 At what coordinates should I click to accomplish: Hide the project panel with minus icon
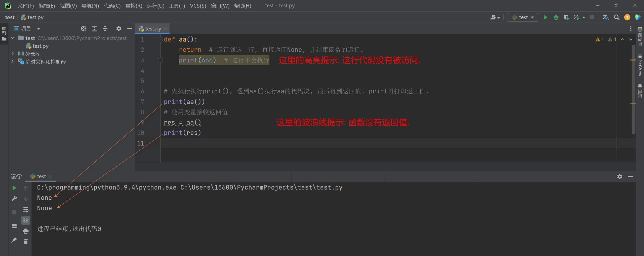130,29
